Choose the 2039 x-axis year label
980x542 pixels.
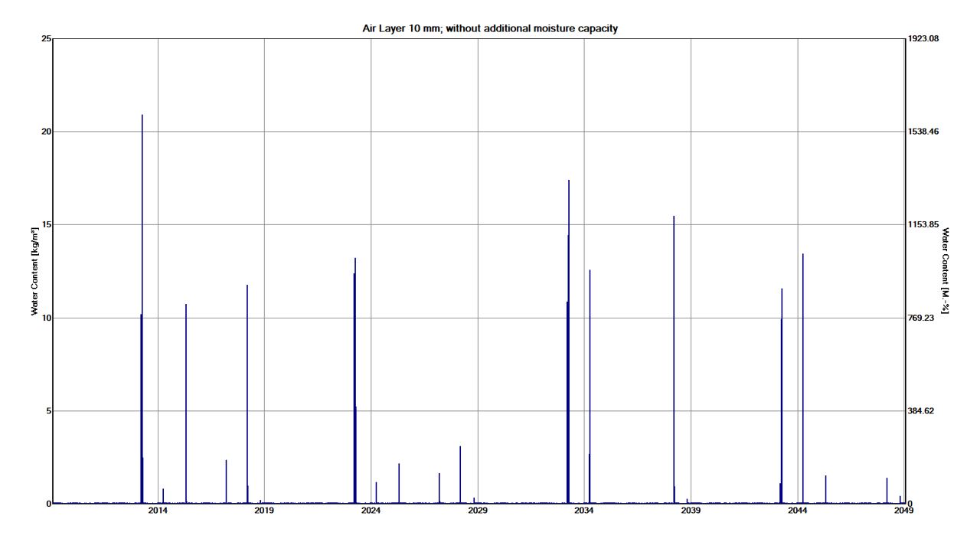click(691, 511)
